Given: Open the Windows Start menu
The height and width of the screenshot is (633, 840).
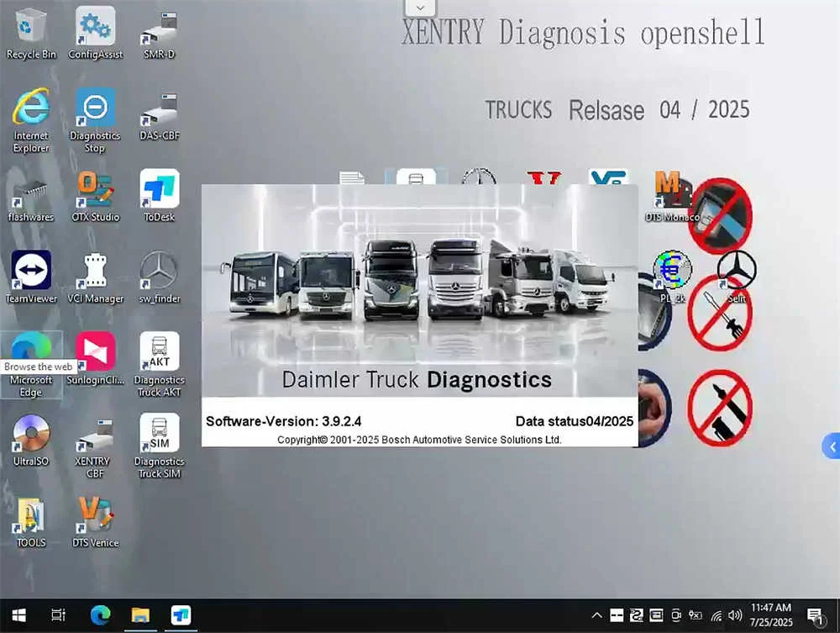Looking at the screenshot, I should 18,615.
